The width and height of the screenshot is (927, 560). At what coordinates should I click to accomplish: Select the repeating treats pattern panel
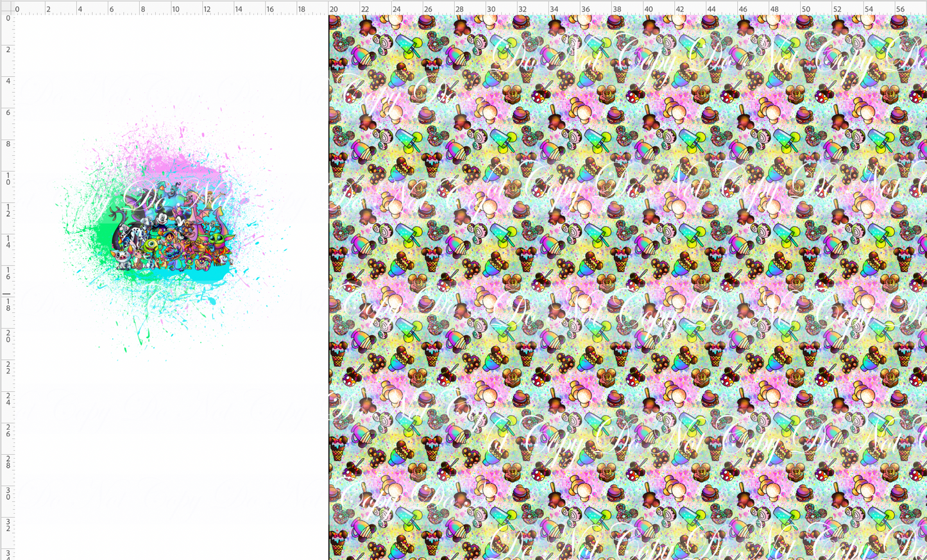coord(628,287)
